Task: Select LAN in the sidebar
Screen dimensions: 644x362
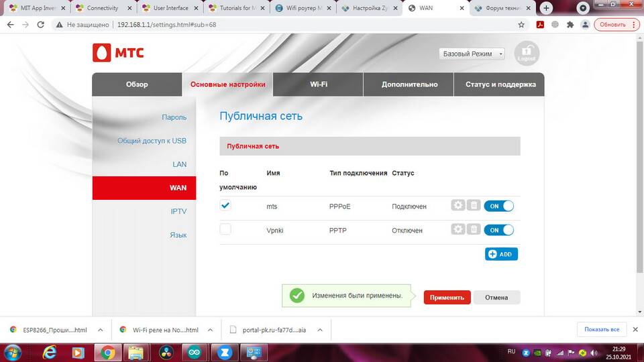Action: pos(180,164)
